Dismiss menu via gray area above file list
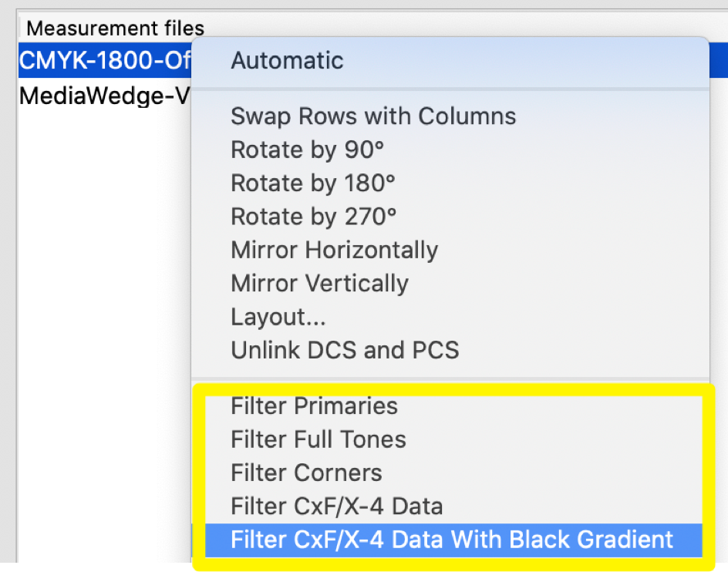The width and height of the screenshot is (728, 572). point(364,4)
